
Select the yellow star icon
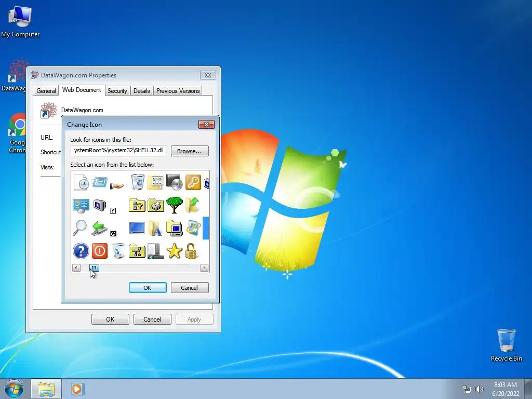pos(175,251)
